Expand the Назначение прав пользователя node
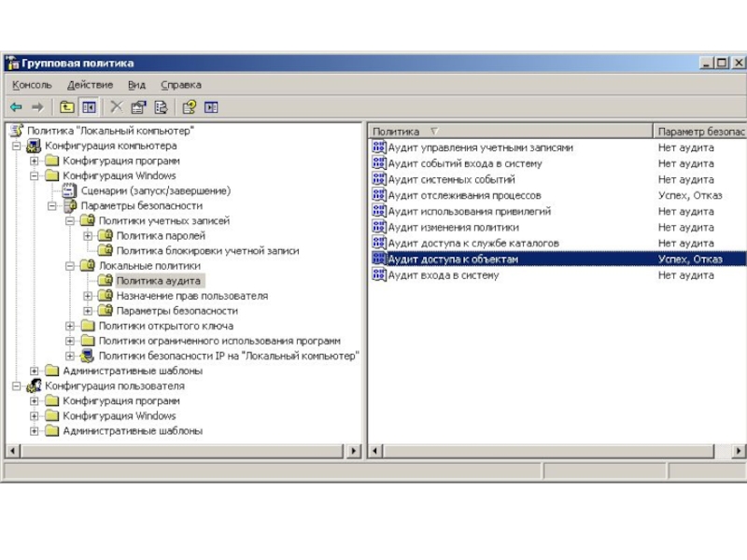This screenshot has height=560, width=747. (x=88, y=296)
